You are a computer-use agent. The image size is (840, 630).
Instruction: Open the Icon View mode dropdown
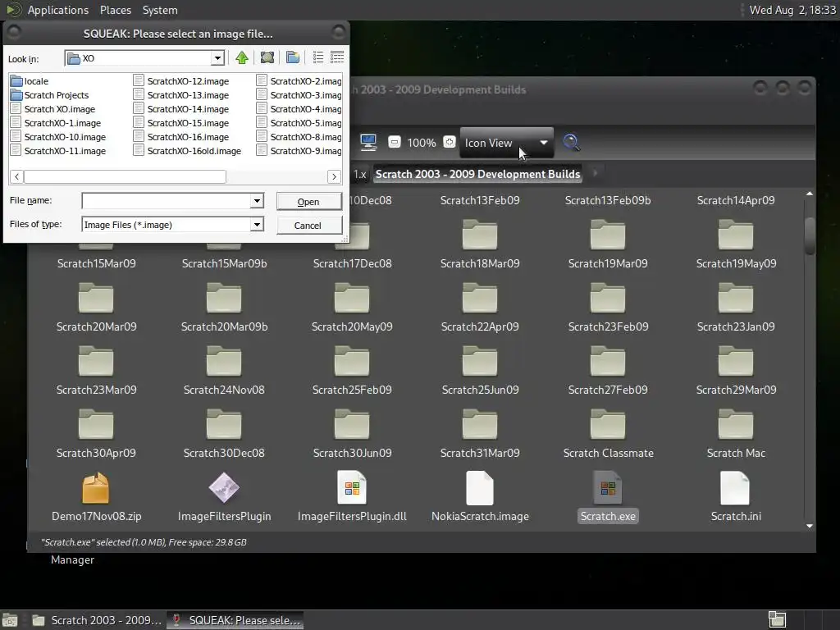[507, 143]
